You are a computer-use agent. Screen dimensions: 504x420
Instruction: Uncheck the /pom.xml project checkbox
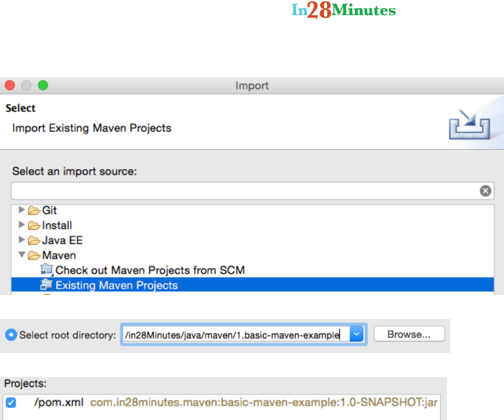click(x=11, y=402)
